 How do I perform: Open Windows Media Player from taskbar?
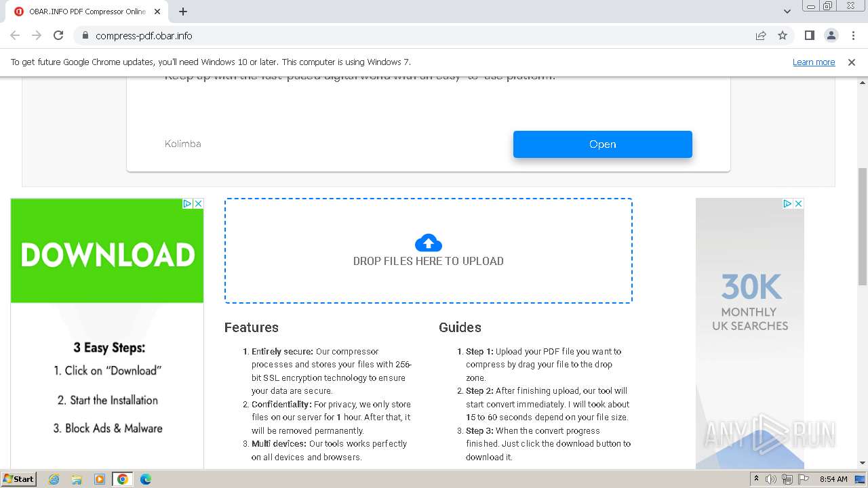coord(100,479)
